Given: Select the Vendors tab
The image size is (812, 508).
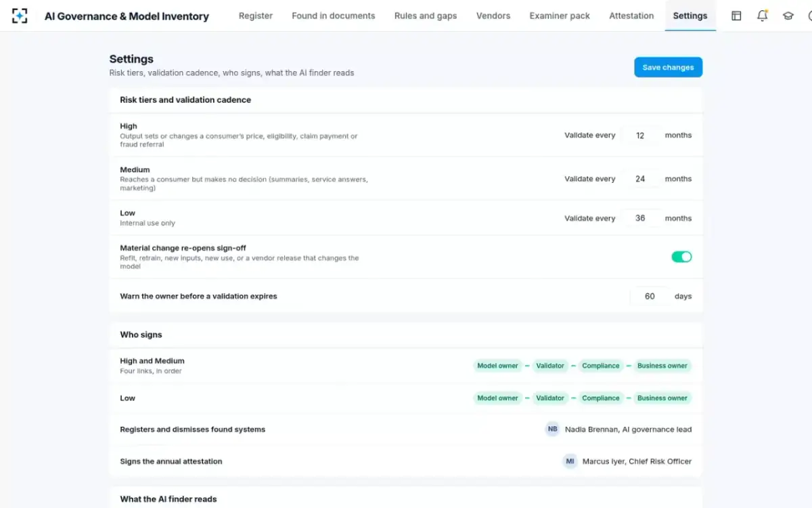Looking at the screenshot, I should pos(493,16).
